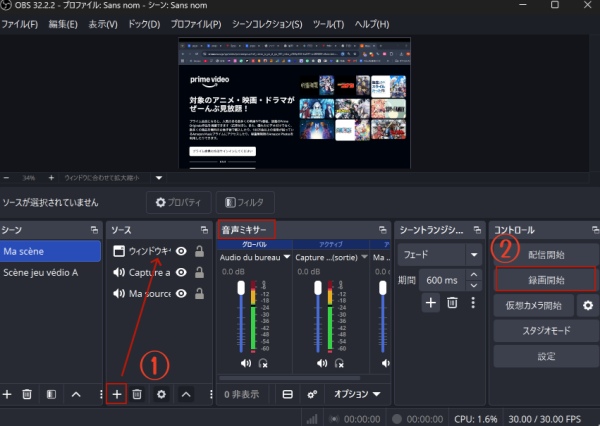The height and width of the screenshot is (426, 600).
Task: Mute Audio du bureau speaker icon
Action: click(246, 363)
